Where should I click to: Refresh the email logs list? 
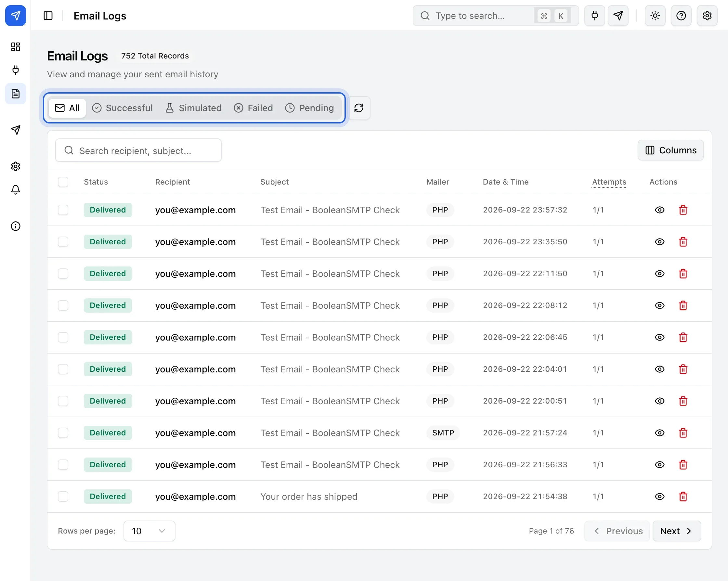[x=359, y=108]
